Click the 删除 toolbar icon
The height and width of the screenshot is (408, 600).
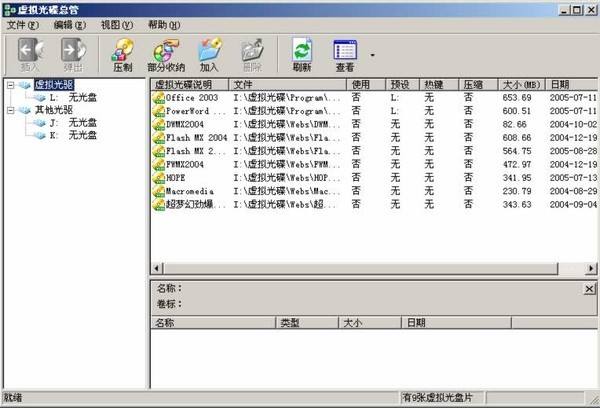[252, 50]
